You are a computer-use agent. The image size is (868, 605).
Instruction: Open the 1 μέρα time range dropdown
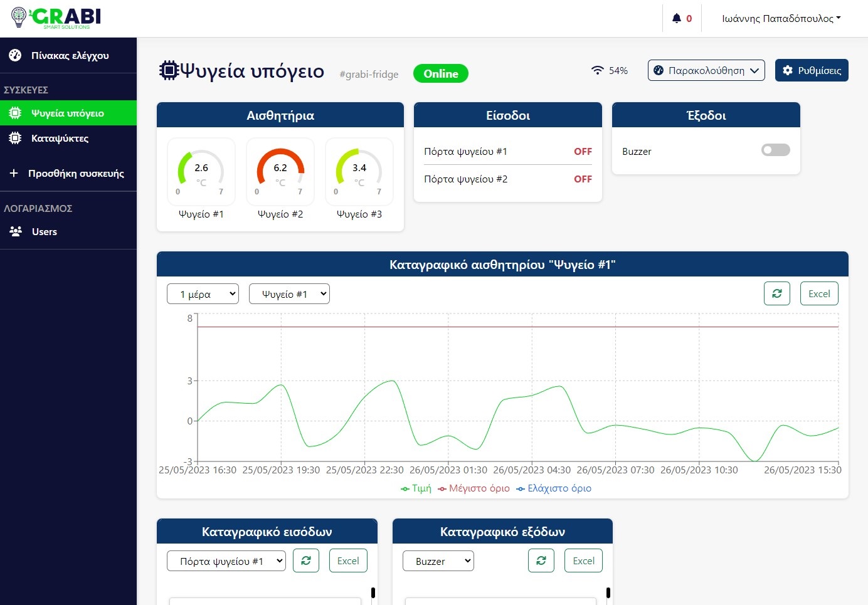click(x=203, y=294)
